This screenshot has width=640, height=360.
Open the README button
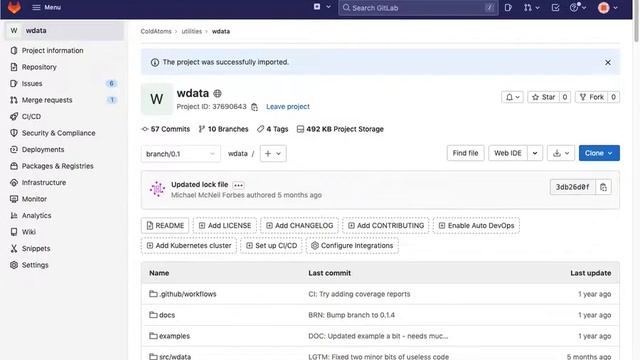click(x=165, y=225)
